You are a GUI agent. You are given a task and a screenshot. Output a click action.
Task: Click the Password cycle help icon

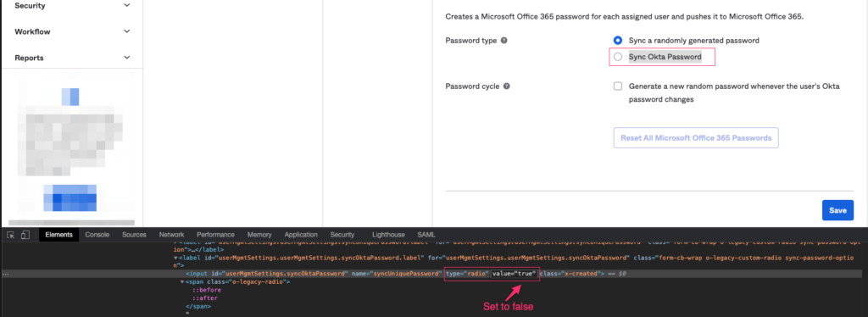pyautogui.click(x=507, y=86)
